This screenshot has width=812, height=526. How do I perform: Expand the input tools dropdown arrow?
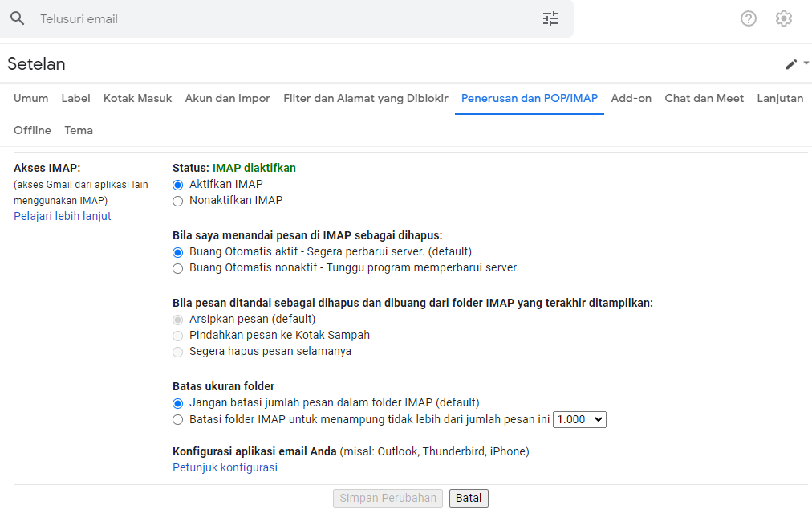click(806, 63)
